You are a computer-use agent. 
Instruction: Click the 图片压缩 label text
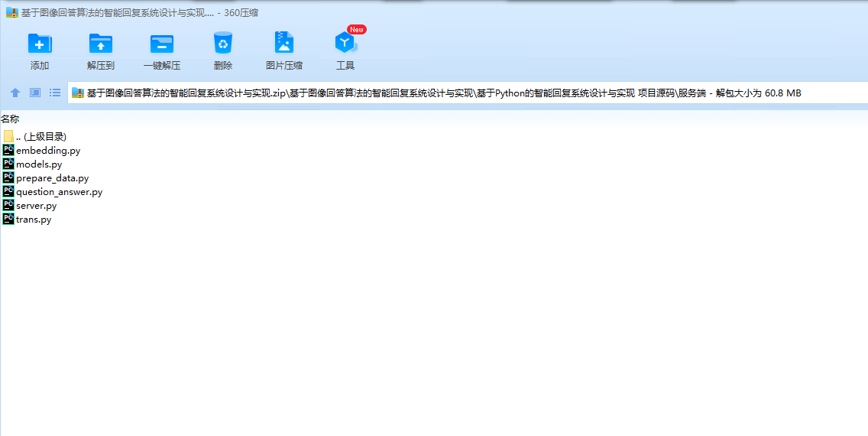pos(284,65)
